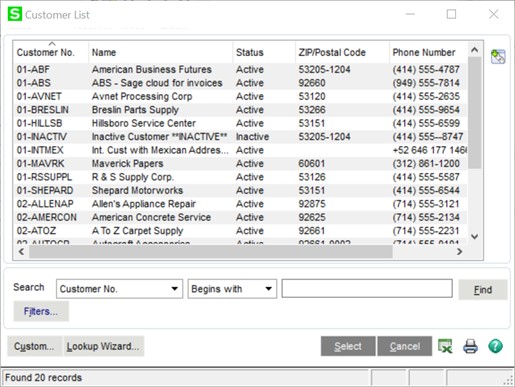Click the up arrow of vertical scrollbar
This screenshot has width=515, height=387.
[x=475, y=50]
